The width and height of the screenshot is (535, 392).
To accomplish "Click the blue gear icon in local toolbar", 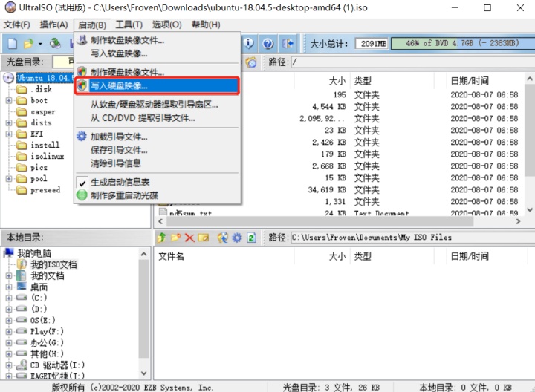I will [x=237, y=238].
